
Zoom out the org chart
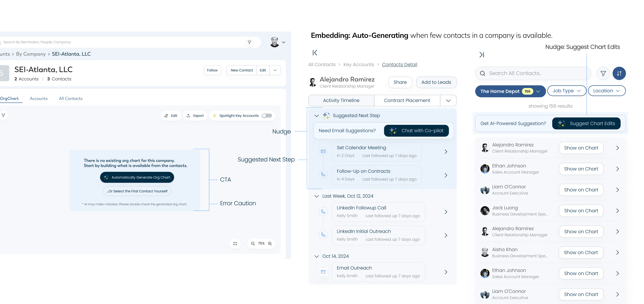coord(253,244)
